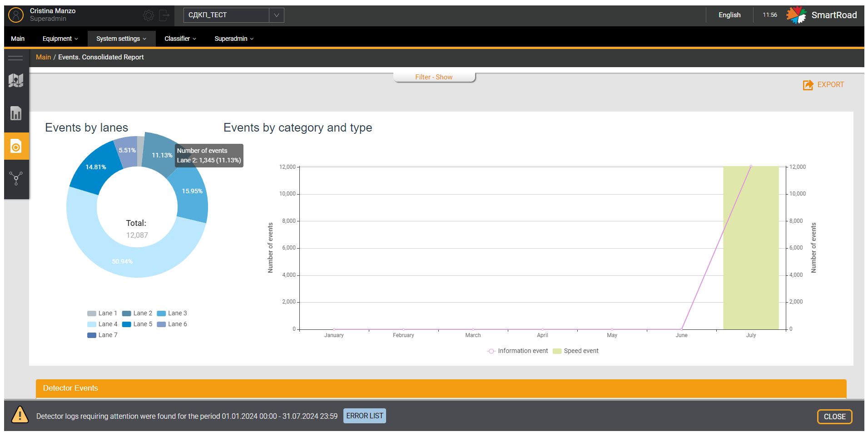The height and width of the screenshot is (436, 868).
Task: Show the filter panel
Action: (x=434, y=77)
